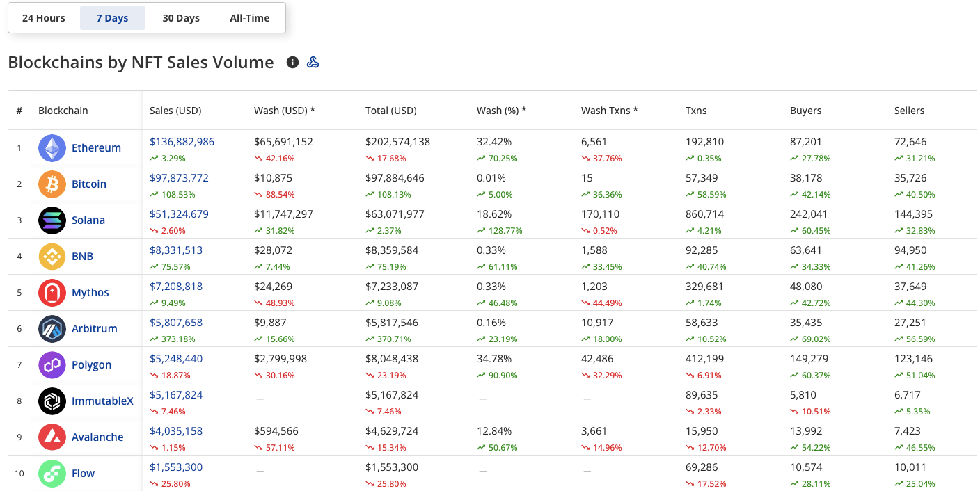980x491 pixels.
Task: Select the 30 Days time range
Action: point(181,18)
